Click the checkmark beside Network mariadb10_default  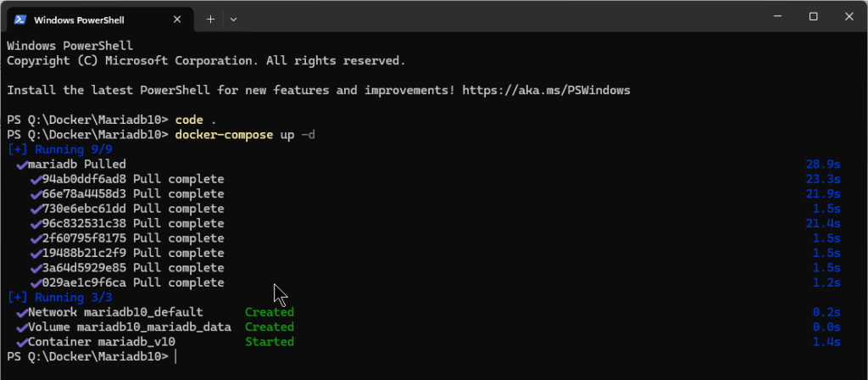tap(21, 312)
